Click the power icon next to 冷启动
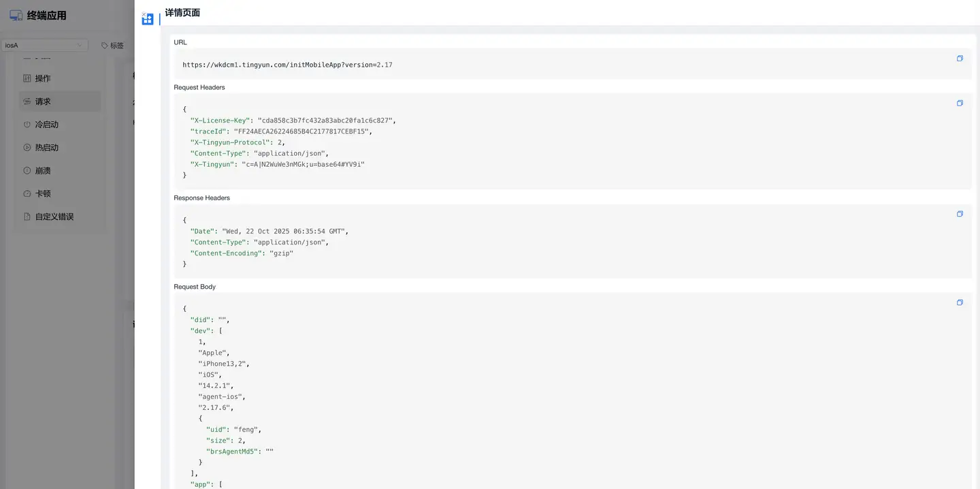 (x=27, y=125)
